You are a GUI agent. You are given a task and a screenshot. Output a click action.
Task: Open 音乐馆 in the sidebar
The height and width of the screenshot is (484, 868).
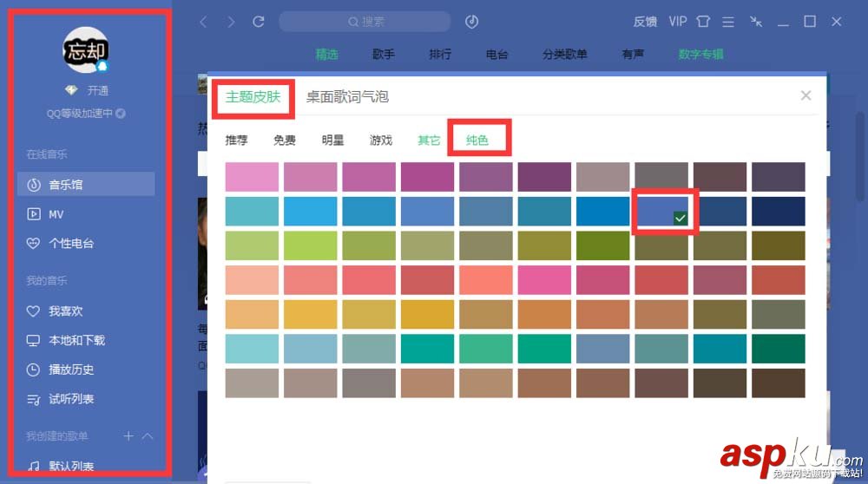point(86,184)
